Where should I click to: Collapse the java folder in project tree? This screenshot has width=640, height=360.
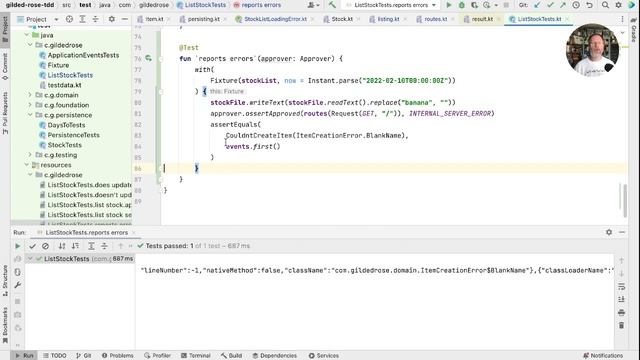point(27,35)
